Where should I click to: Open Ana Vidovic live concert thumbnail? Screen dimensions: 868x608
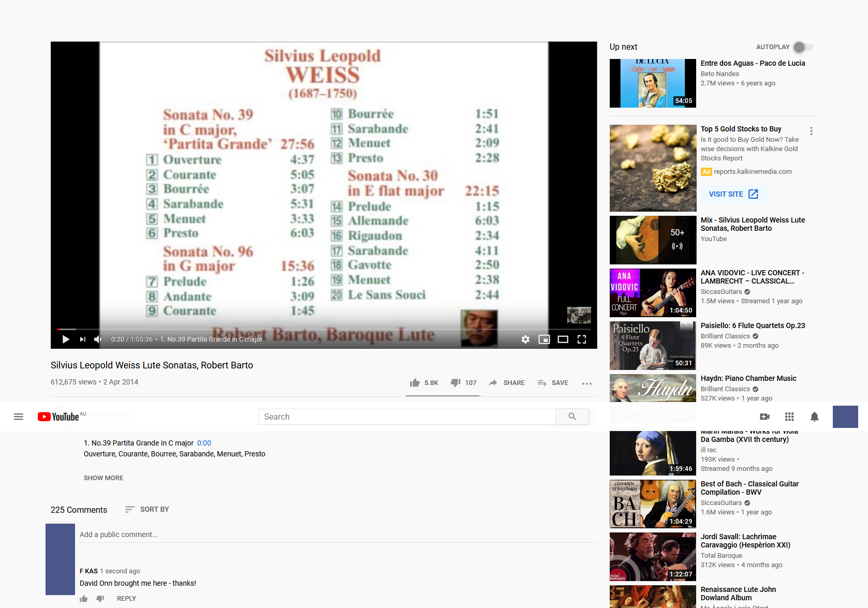tap(653, 293)
